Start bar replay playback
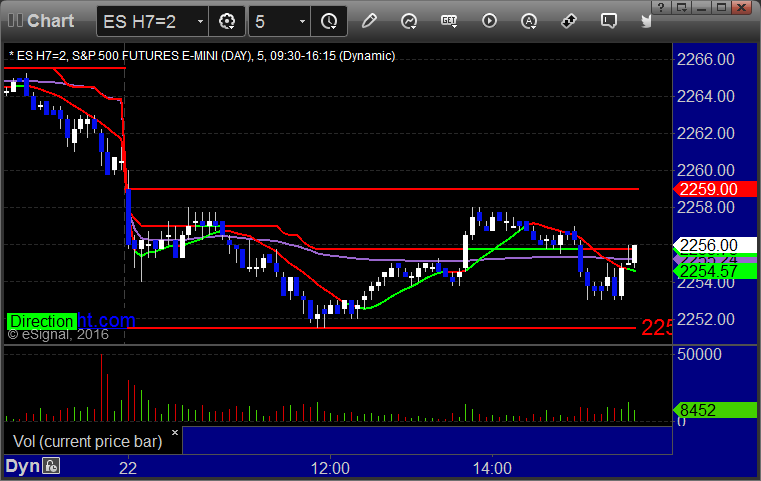The width and height of the screenshot is (761, 481). coord(489,21)
